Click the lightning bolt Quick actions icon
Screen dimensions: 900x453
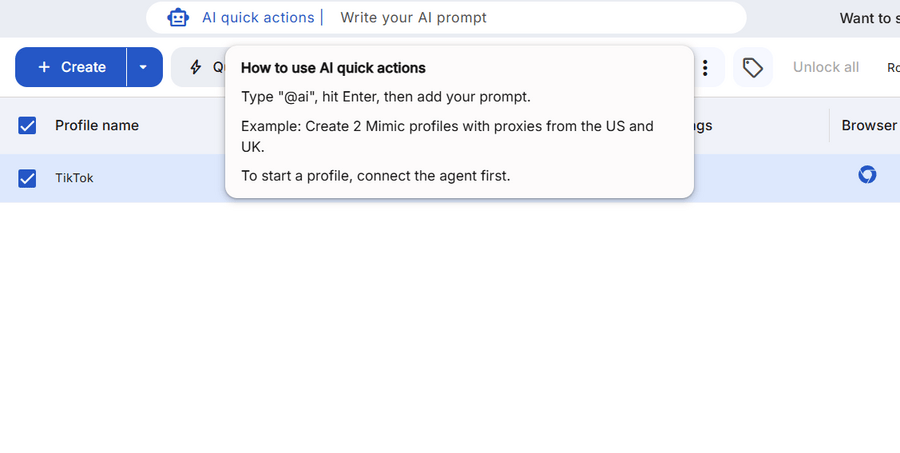point(196,67)
